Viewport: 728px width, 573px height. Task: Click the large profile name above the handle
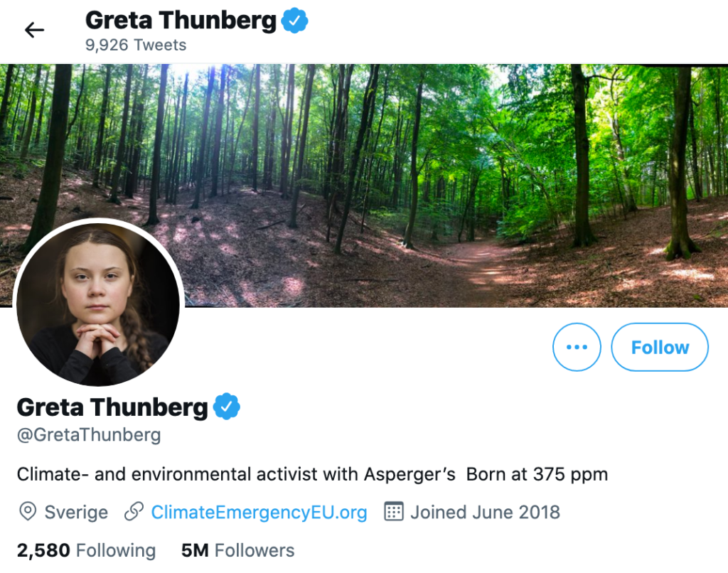coord(112,407)
